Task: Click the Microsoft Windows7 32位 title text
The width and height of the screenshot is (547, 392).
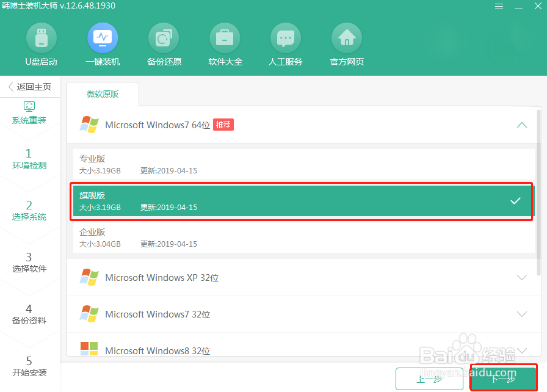Action: pyautogui.click(x=158, y=314)
